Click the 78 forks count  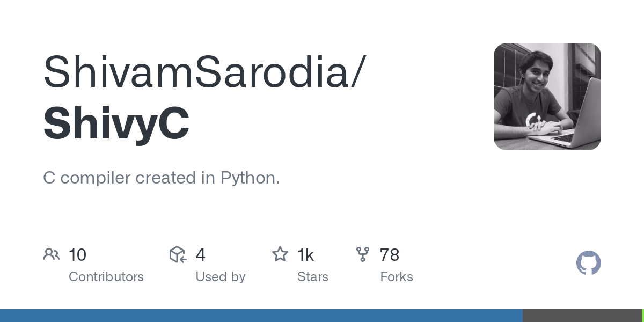pyautogui.click(x=390, y=255)
